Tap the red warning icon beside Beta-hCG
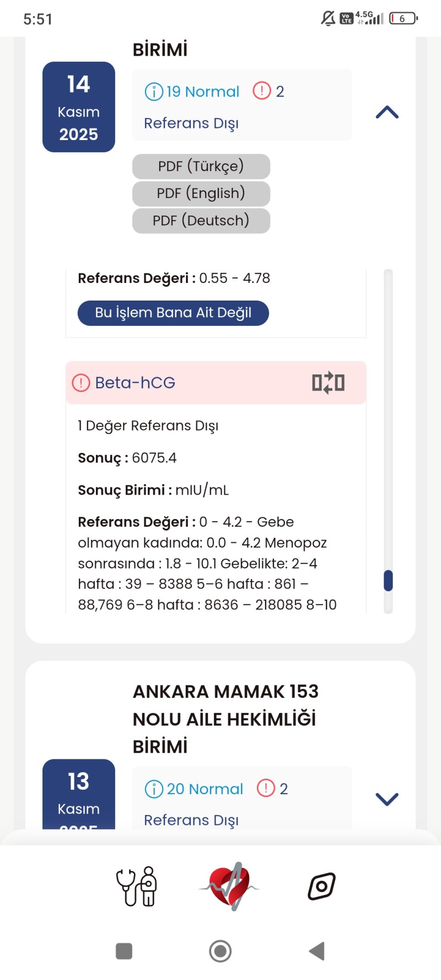 pyautogui.click(x=81, y=383)
